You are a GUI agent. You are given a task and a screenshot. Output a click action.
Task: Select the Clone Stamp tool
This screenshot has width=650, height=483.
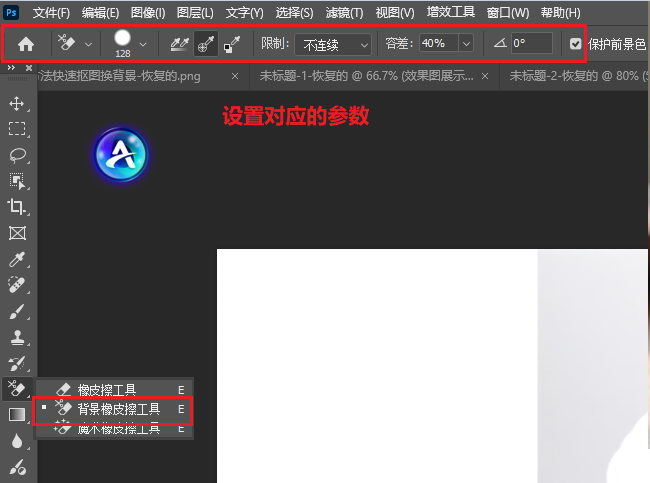[17, 337]
